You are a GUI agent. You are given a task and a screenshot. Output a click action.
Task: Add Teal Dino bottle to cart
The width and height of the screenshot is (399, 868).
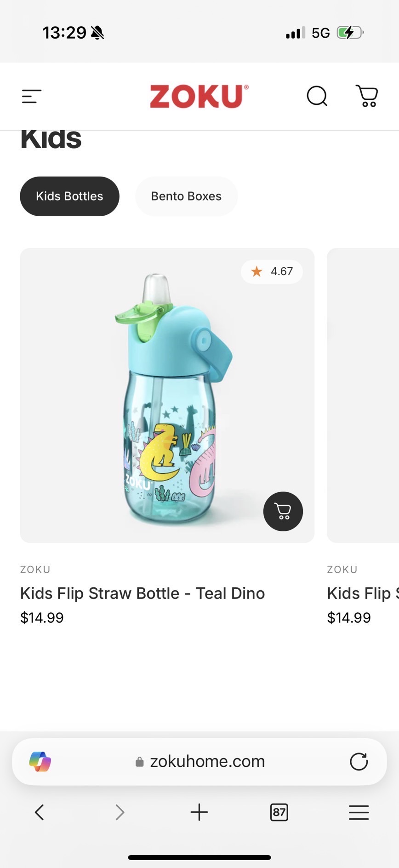[283, 512]
